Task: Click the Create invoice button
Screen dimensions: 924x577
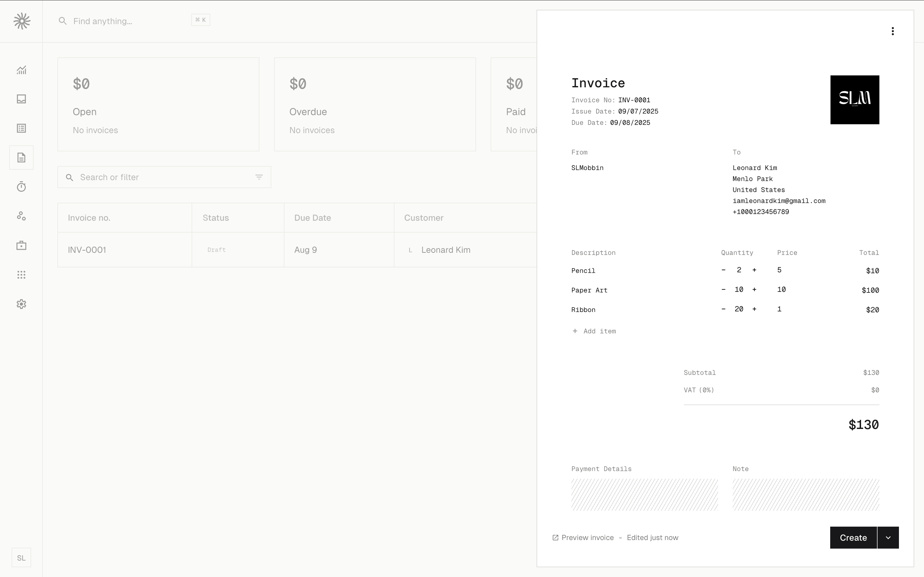Action: point(853,538)
